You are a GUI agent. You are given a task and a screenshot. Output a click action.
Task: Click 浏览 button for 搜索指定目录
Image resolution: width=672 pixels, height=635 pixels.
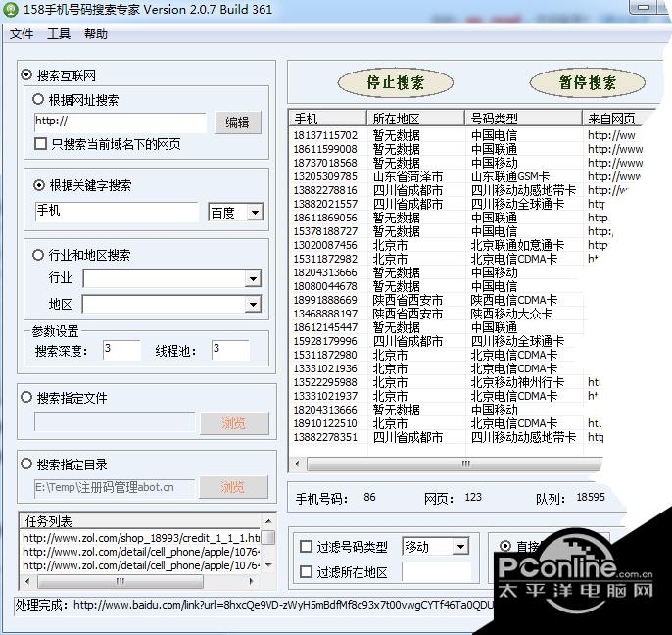233,487
